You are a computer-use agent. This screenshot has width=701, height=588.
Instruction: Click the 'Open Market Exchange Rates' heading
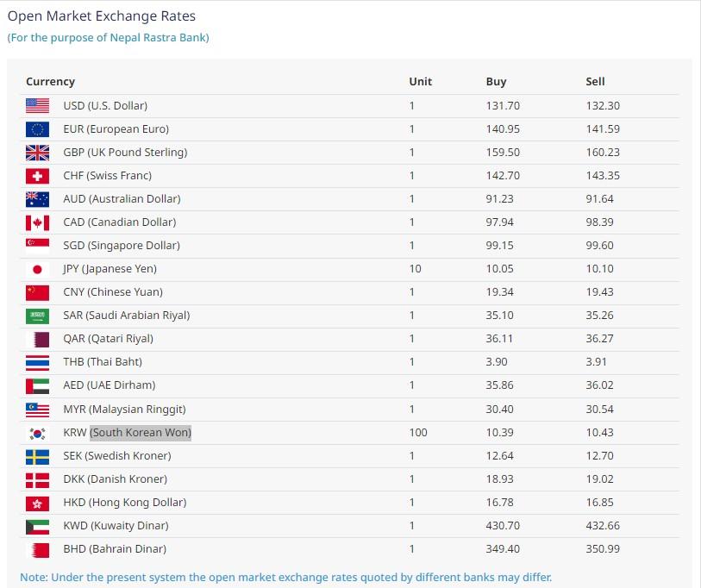pyautogui.click(x=102, y=16)
